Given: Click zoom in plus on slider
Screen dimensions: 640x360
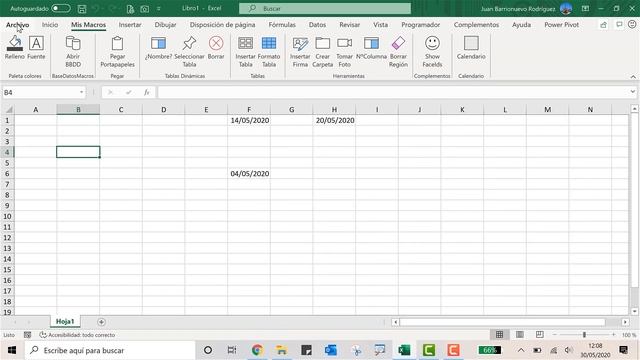Looking at the screenshot, I should click(x=613, y=335).
